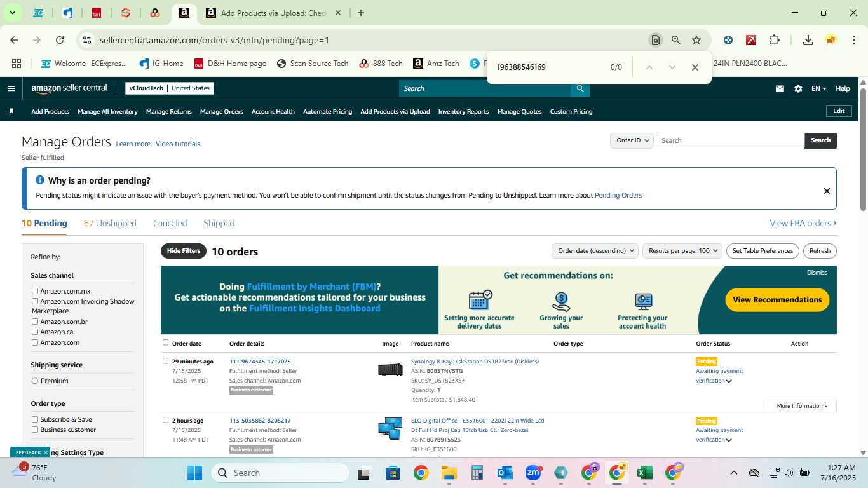Check the Amazon.com.br sales channel
The width and height of the screenshot is (868, 488).
pos(36,322)
